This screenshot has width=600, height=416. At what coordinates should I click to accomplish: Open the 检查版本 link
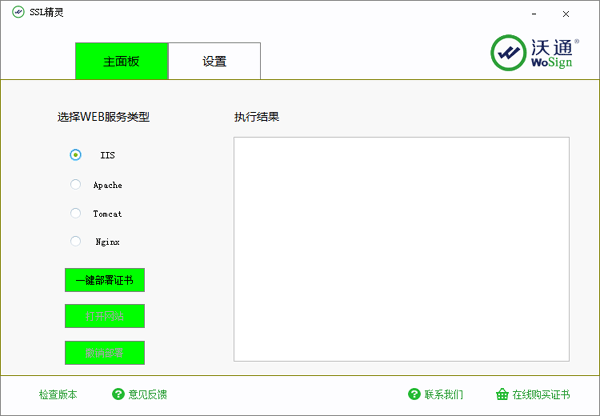click(57, 394)
